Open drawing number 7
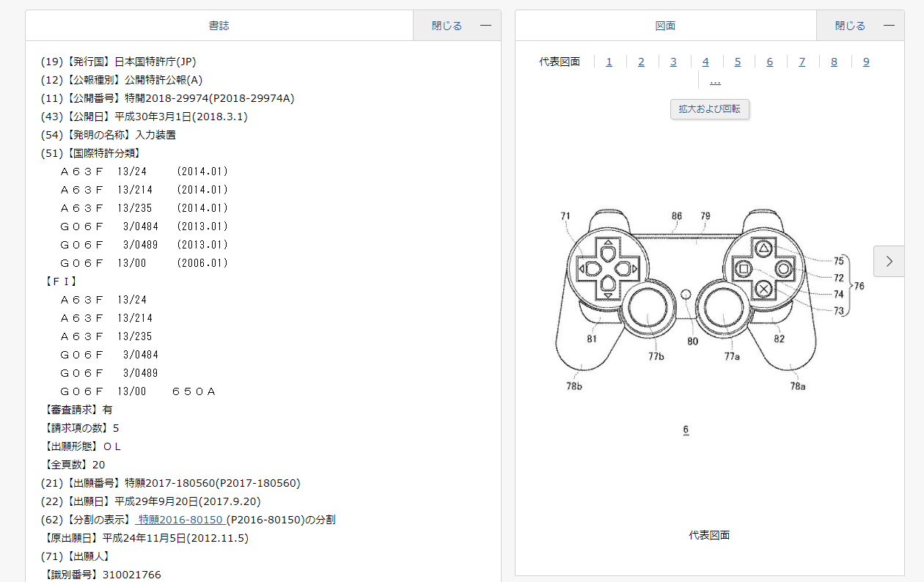This screenshot has height=582, width=924. click(x=802, y=62)
